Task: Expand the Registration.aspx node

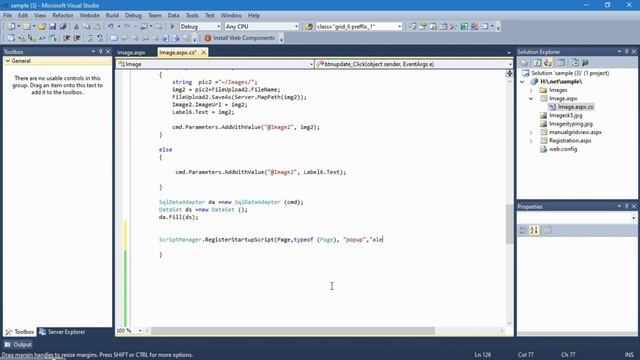Action: coord(531,141)
